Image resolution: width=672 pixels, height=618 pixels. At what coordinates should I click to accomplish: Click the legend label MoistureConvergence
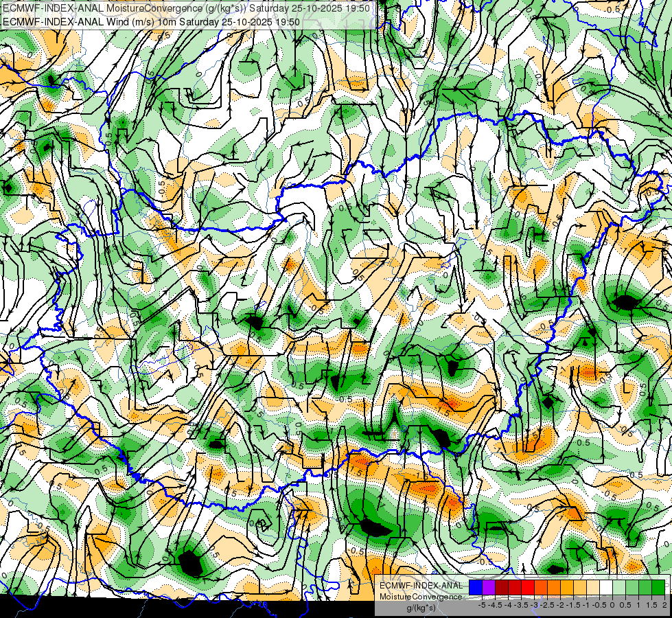(x=421, y=597)
